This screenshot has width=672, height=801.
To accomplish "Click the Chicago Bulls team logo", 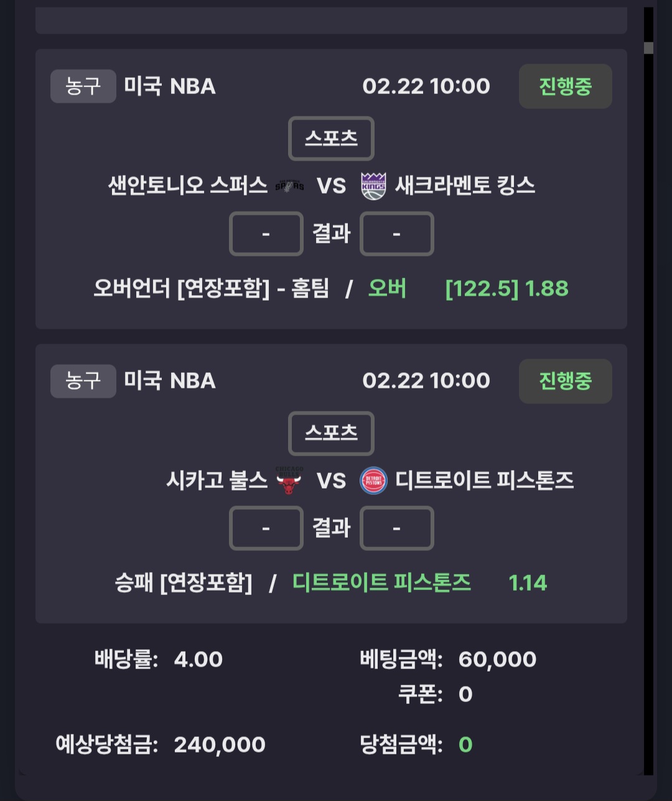I will pos(289,480).
